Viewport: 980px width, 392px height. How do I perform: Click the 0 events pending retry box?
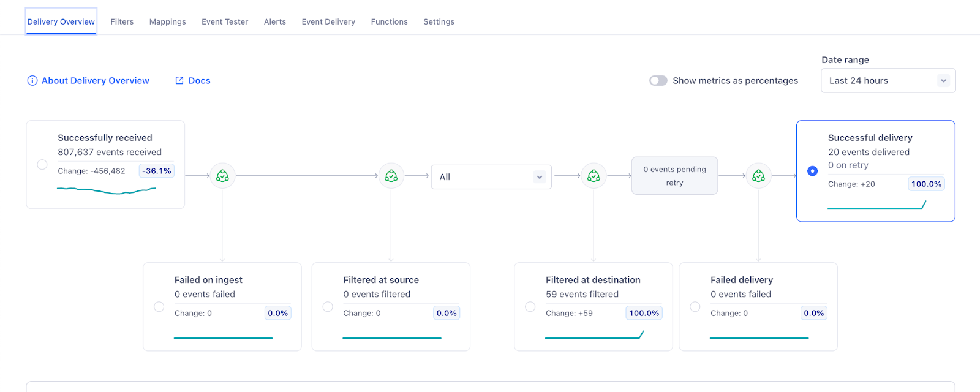pos(674,176)
